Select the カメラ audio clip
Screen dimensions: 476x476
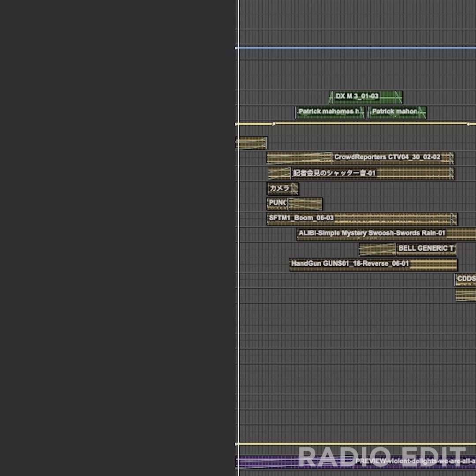click(279, 189)
